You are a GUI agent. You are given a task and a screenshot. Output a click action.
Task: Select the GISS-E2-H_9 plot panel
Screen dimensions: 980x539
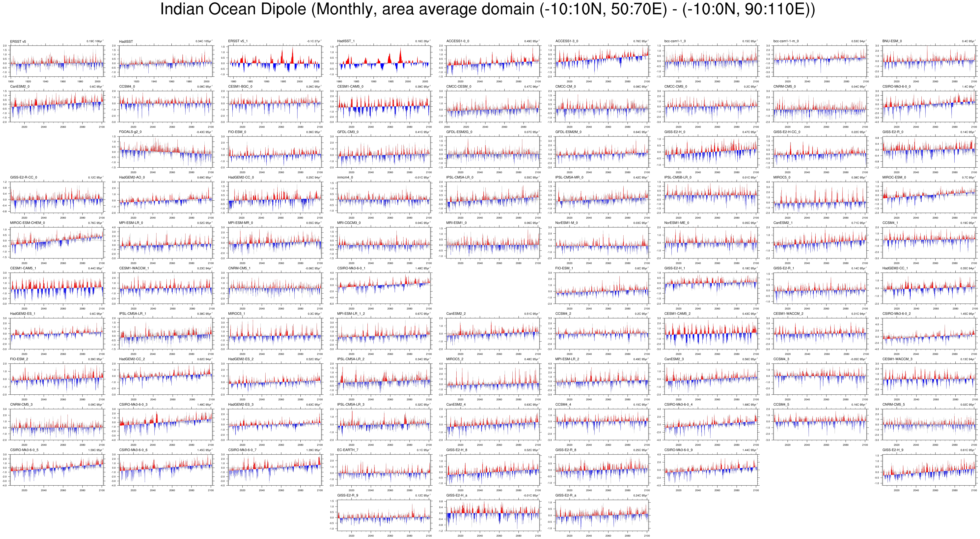(929, 470)
